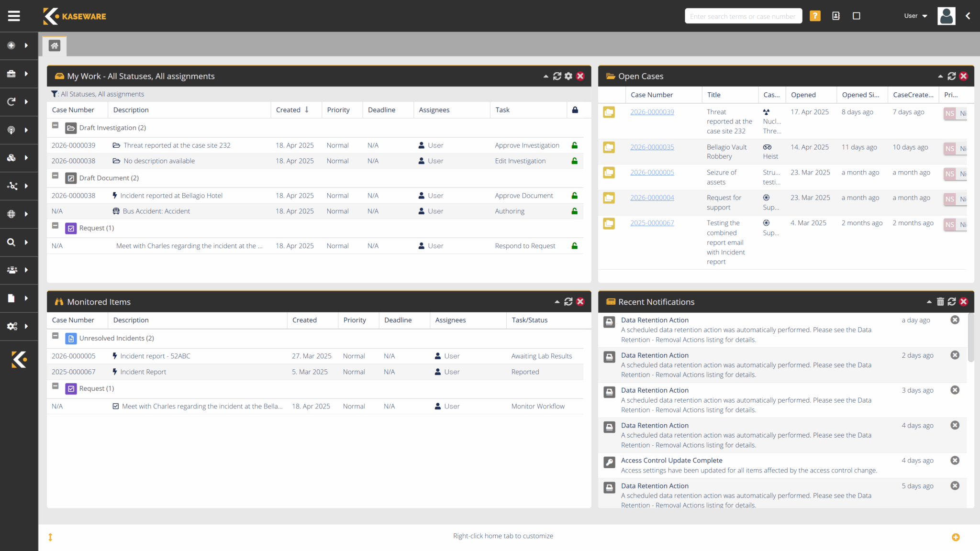This screenshot has height=551, width=980.
Task: Open the User dropdown in the top bar
Action: click(914, 16)
